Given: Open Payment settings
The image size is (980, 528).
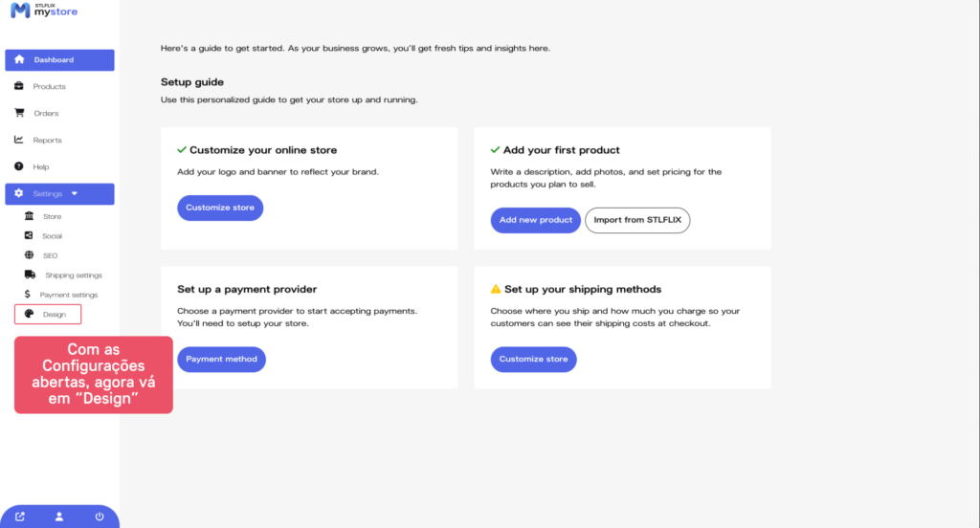Looking at the screenshot, I should [x=68, y=295].
